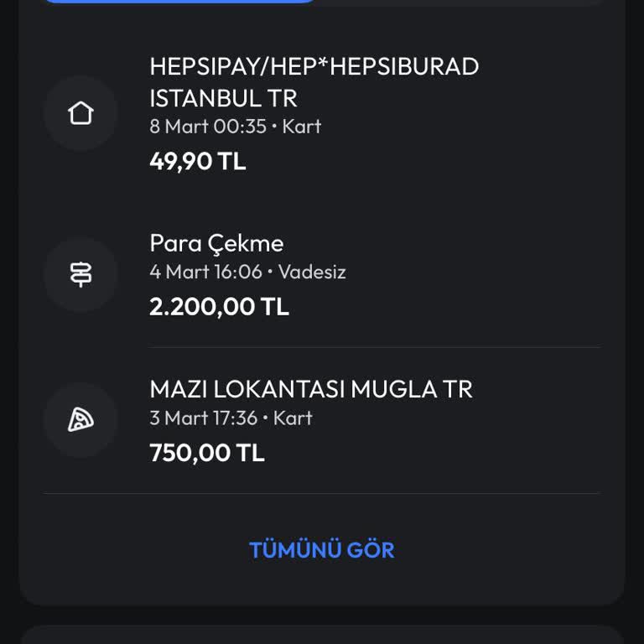644x644 pixels.
Task: Tap the 2.200,00 TL withdrawal amount
Action: click(219, 307)
